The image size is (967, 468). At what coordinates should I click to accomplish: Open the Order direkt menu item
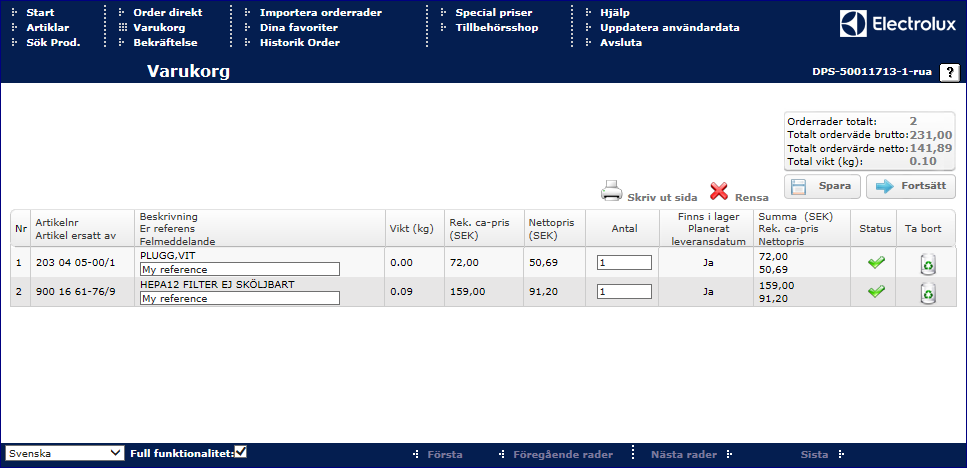click(x=168, y=12)
